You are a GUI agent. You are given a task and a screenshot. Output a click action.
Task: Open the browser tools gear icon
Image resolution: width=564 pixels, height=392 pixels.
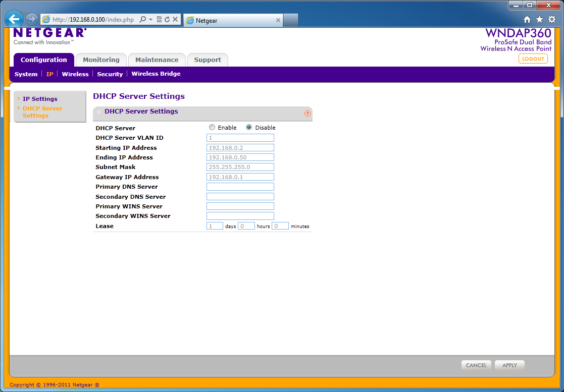(x=552, y=19)
